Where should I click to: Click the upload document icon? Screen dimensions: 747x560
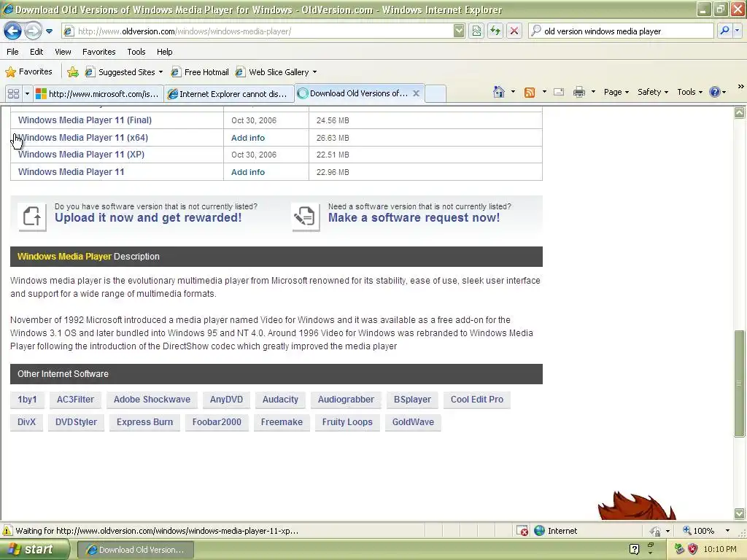32,217
